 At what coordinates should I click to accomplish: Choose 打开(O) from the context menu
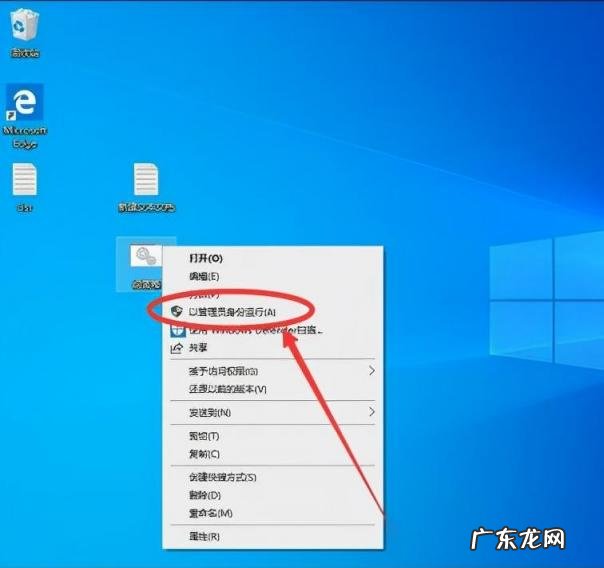(206, 258)
